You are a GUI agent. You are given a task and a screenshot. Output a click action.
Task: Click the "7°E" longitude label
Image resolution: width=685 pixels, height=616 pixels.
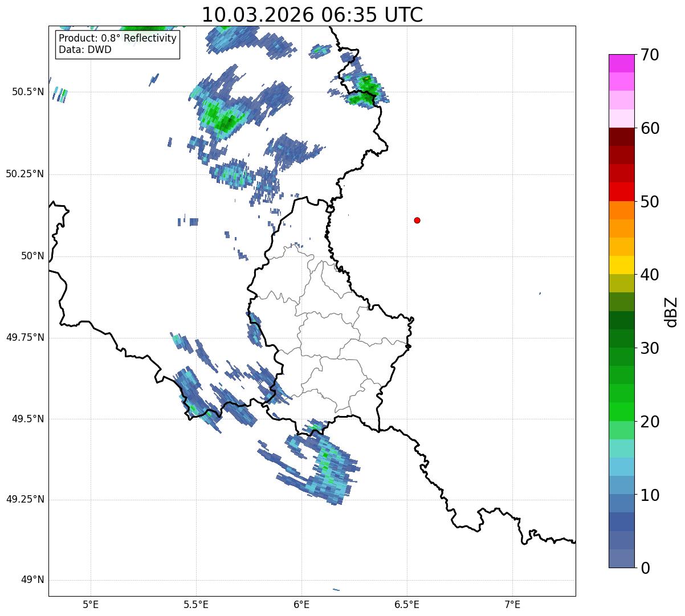513,604
